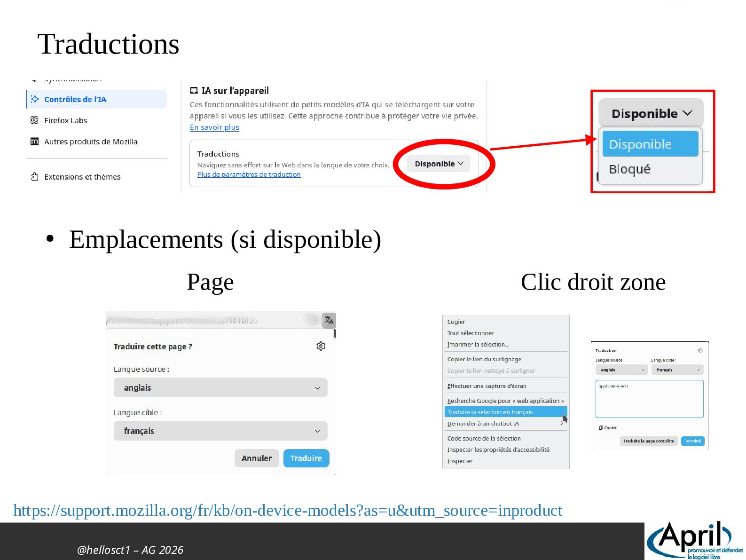Click the Traduire la page complète button
Viewport: 746px width, 560px height.
tap(649, 441)
